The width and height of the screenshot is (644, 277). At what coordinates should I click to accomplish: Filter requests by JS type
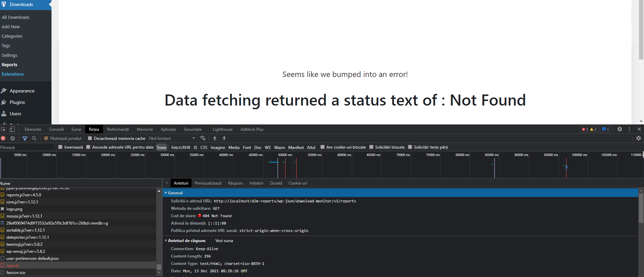coord(195,147)
